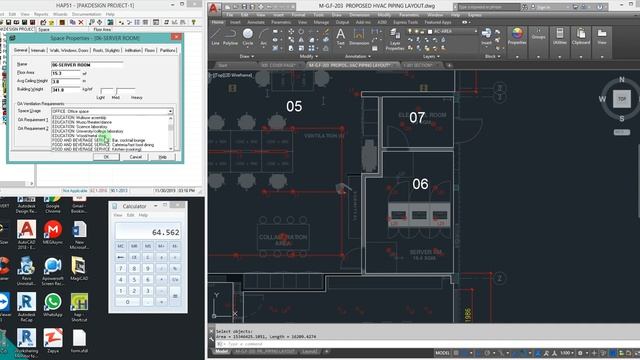Expand the Layers panel flyout
640x360 pixels.
432,56
